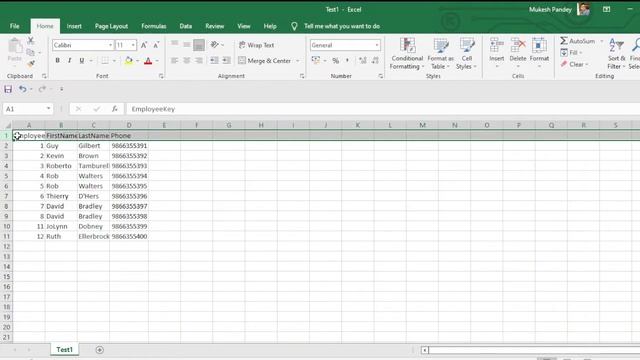Click Merge & Center button
Viewport: 640px width, 360px height.
click(x=265, y=61)
